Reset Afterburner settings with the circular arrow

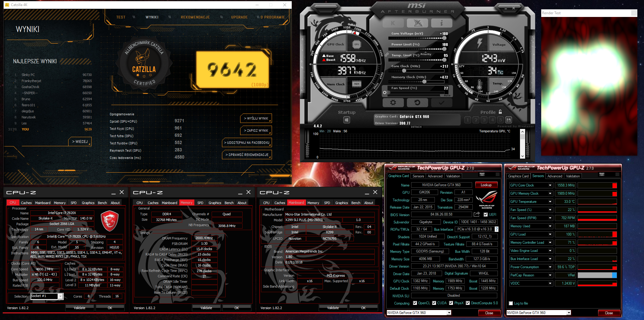418,103
